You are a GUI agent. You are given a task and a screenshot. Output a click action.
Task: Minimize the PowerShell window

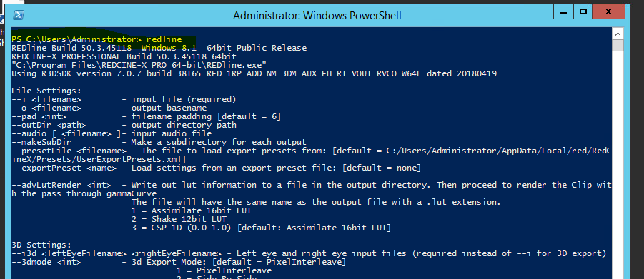(563, 12)
